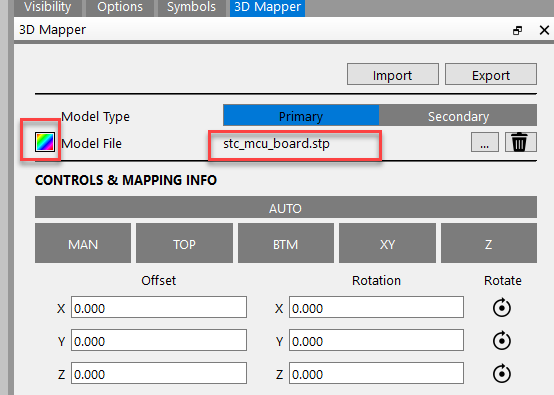The image size is (554, 395).
Task: Rotate model around X axis
Action: tap(502, 308)
